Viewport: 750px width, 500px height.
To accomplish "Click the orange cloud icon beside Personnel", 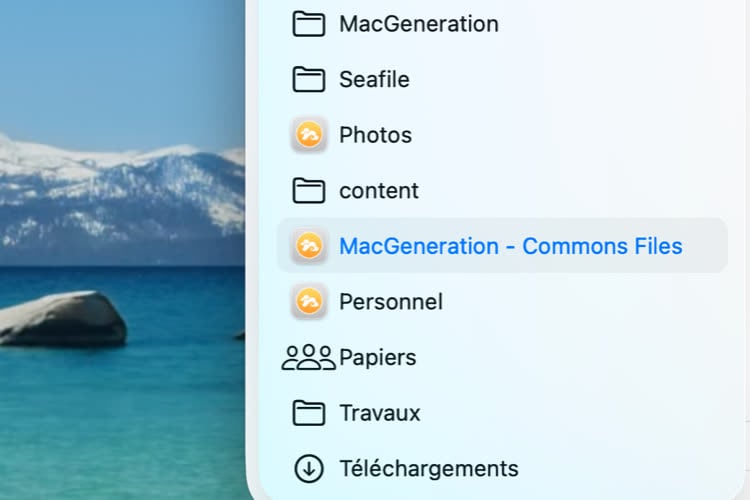I will click(x=309, y=301).
